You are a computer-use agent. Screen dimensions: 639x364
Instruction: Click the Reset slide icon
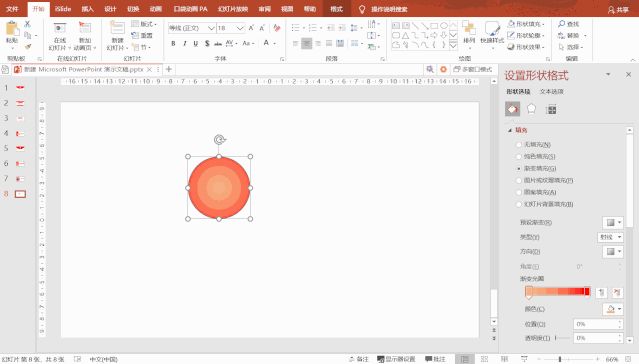142,35
